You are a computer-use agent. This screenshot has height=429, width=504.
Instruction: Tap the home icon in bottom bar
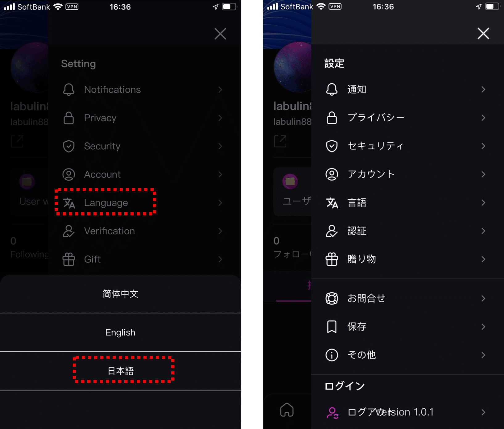point(287,410)
